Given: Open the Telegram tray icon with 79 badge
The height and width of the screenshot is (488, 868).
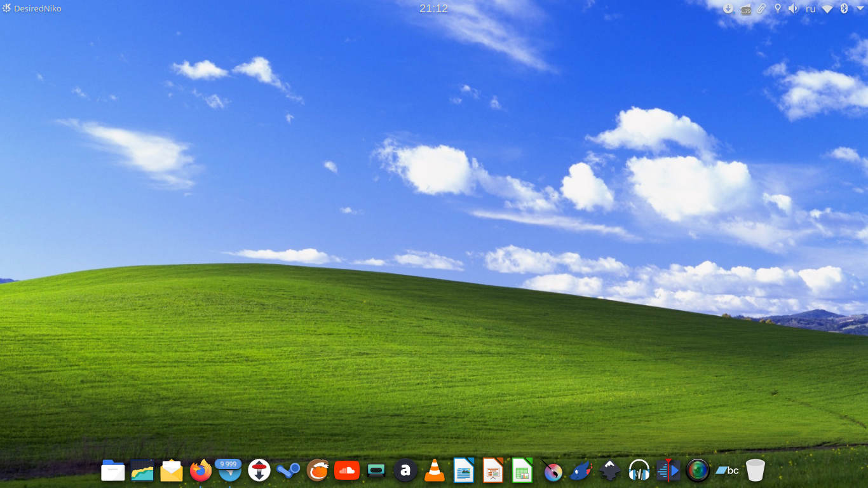Looking at the screenshot, I should [745, 9].
